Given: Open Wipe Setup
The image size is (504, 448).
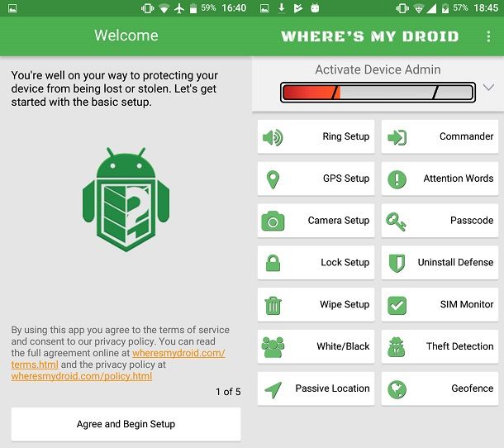Looking at the screenshot, I should coord(316,304).
